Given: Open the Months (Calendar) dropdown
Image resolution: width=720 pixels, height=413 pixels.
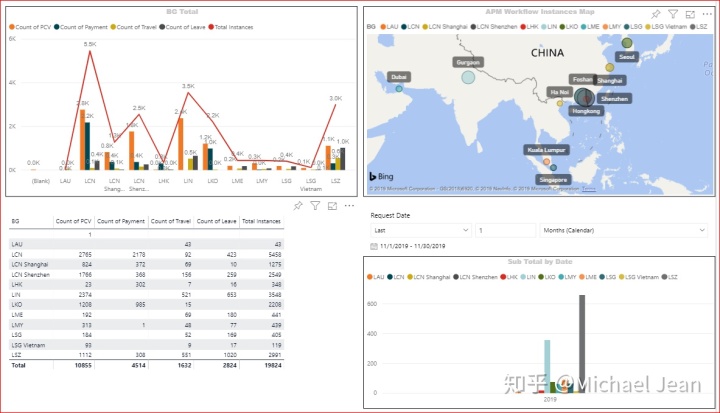Looking at the screenshot, I should click(x=624, y=230).
